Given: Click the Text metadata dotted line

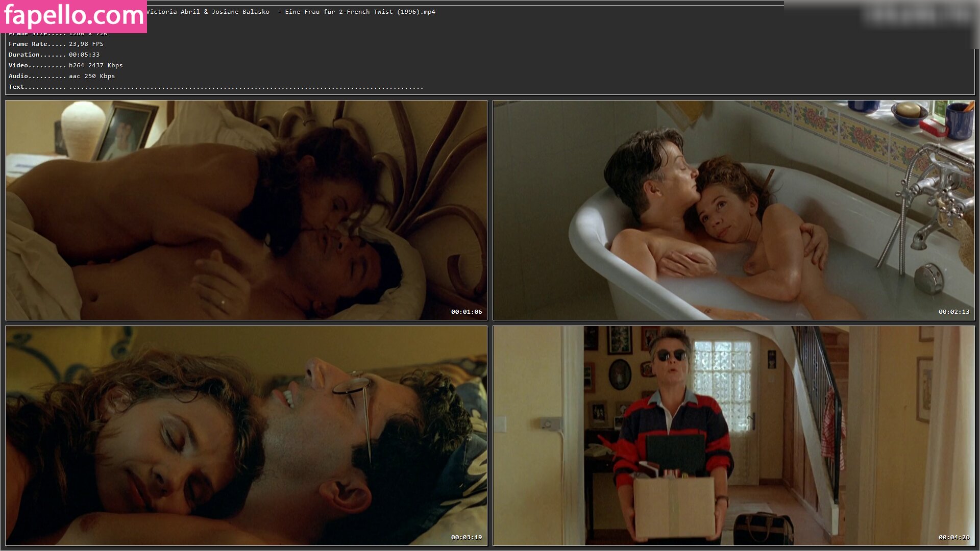Looking at the screenshot, I should click(215, 87).
